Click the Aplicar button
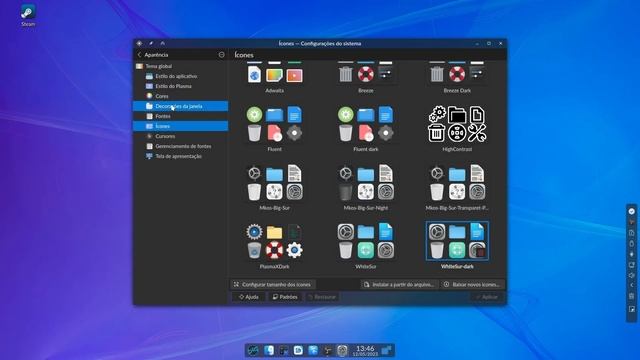Viewport: 640px width, 360px height. coord(486,297)
